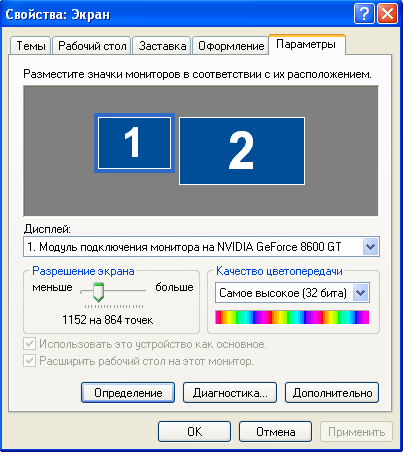Image resolution: width=403 pixels, height=452 pixels.
Task: Switch to the Оформление tab
Action: click(231, 46)
